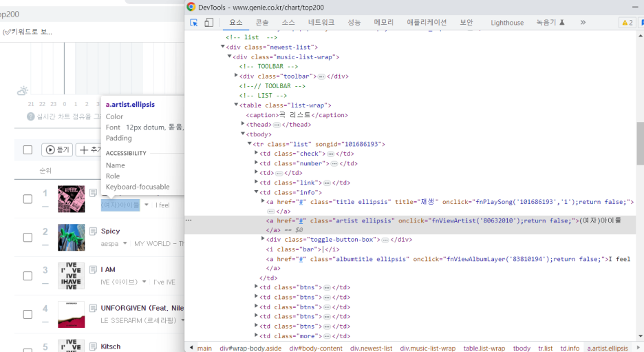Click the LE SSERAFIM artist link
Image resolution: width=644 pixels, height=352 pixels.
tap(139, 321)
